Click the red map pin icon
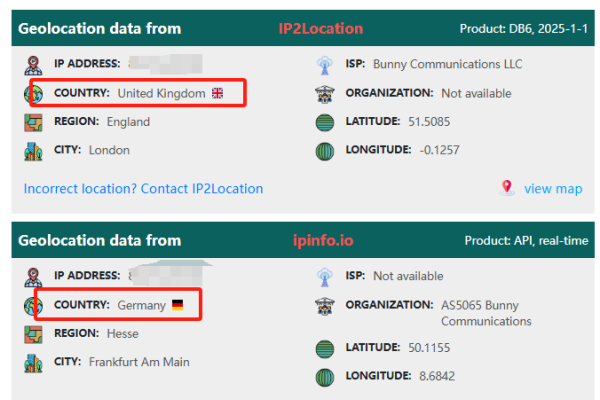 click(x=507, y=187)
